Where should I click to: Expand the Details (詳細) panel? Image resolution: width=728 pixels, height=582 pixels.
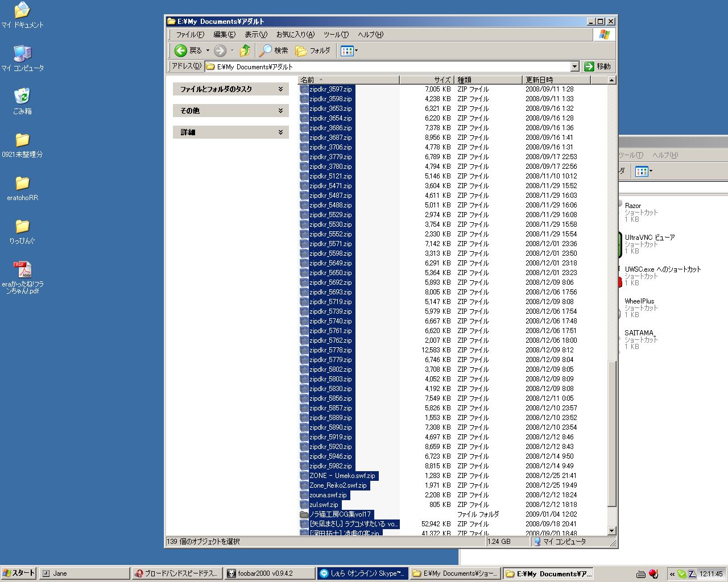(x=280, y=132)
